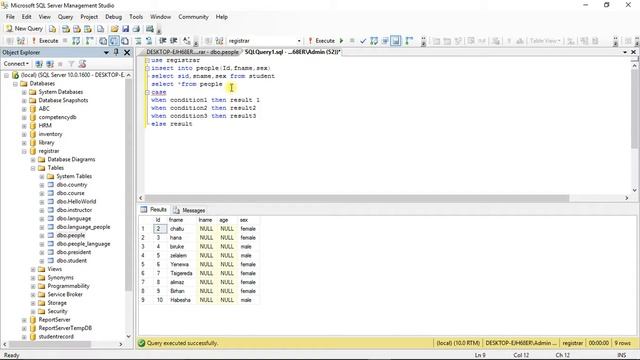The image size is (640, 360).
Task: Click the editor horizontal scrollbar
Action: point(357,198)
